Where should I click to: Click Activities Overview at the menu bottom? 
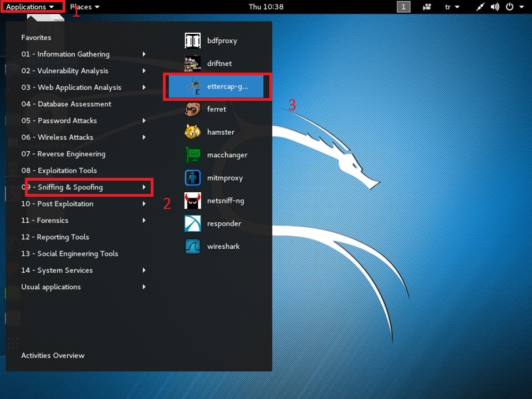click(53, 355)
